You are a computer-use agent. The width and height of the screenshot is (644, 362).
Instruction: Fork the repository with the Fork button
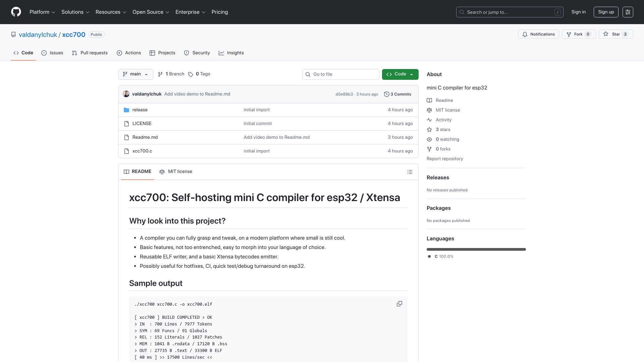pos(579,34)
